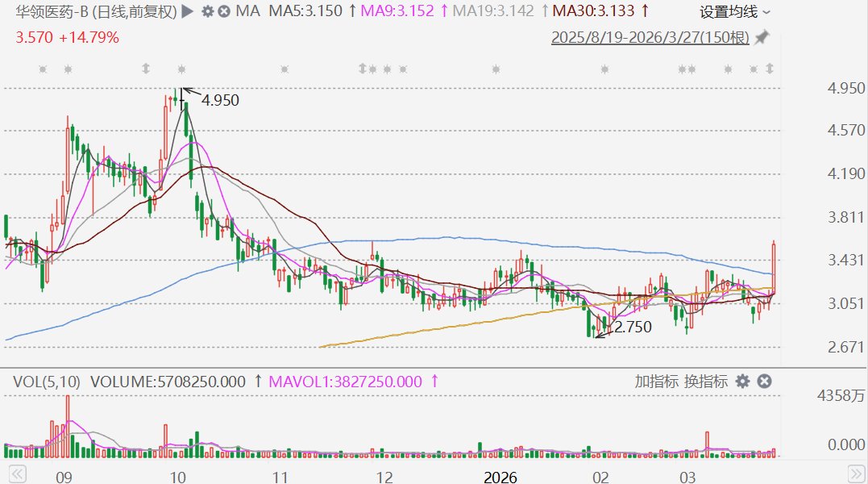Open the 2025/8/19-2026/3/27 date range selector
868x484 pixels.
(x=650, y=38)
